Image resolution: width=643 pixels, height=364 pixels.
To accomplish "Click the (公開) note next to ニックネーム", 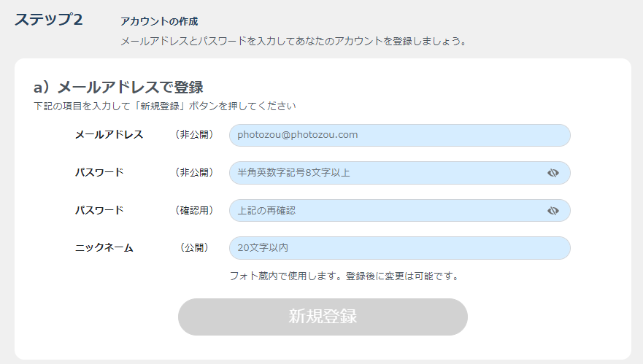I will point(194,247).
